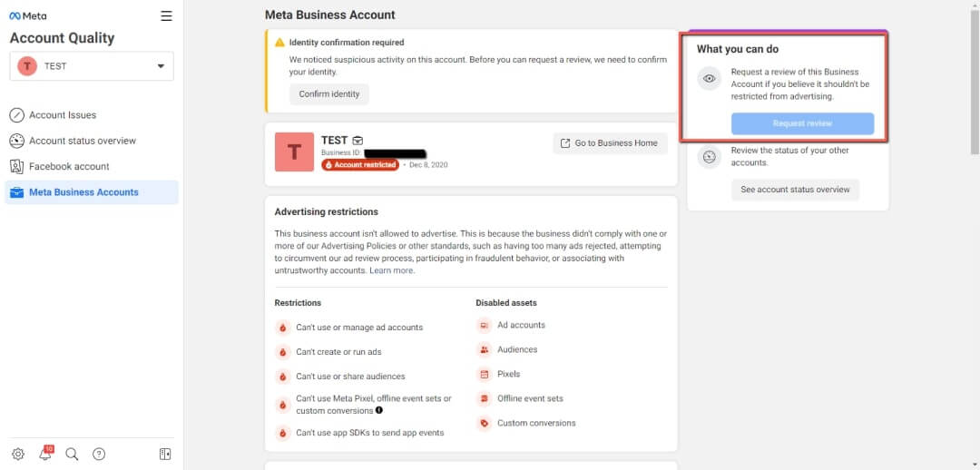This screenshot has width=980, height=470.
Task: Select Facebook account in sidebar
Action: (x=69, y=166)
